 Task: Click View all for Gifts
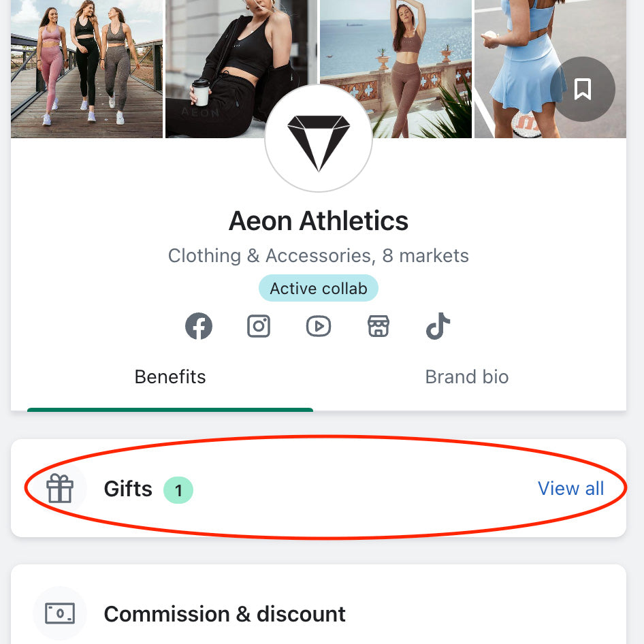click(x=570, y=488)
